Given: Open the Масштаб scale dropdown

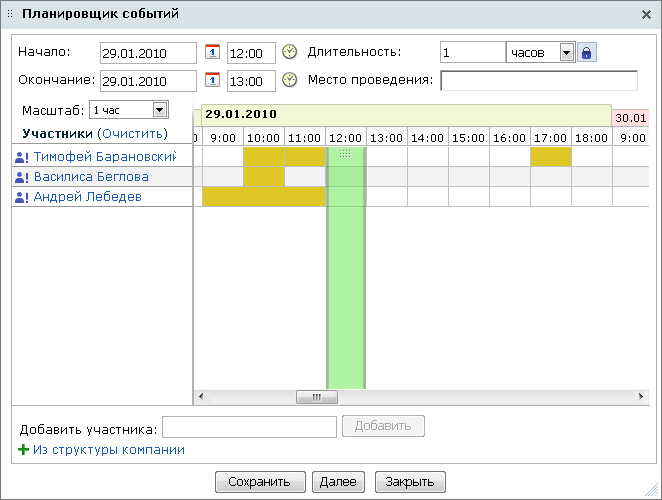Looking at the screenshot, I should click(159, 110).
